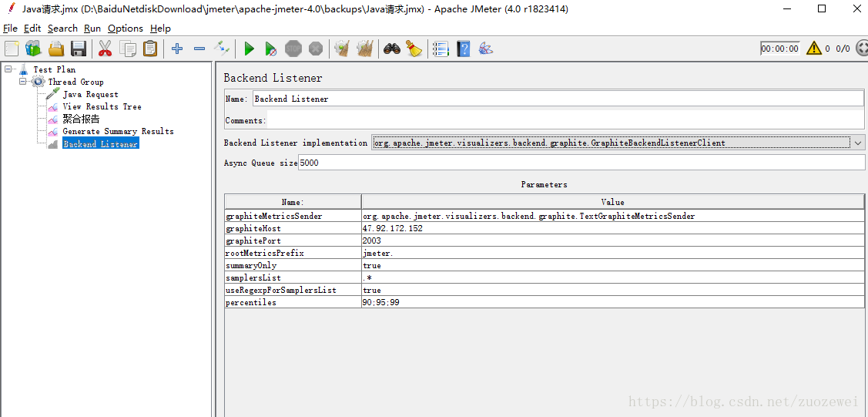Click the graphiteHost value 47.92.172.152
This screenshot has height=417, width=868.
(613, 228)
